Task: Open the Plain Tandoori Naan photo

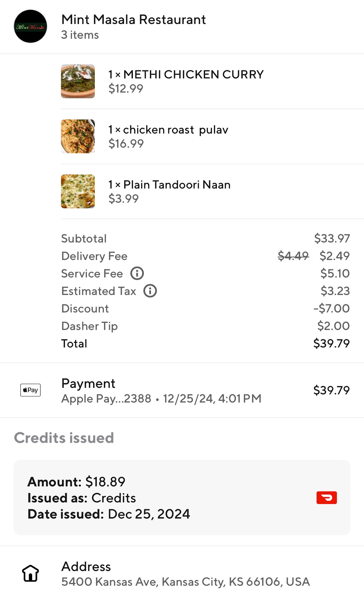Action: tap(78, 191)
